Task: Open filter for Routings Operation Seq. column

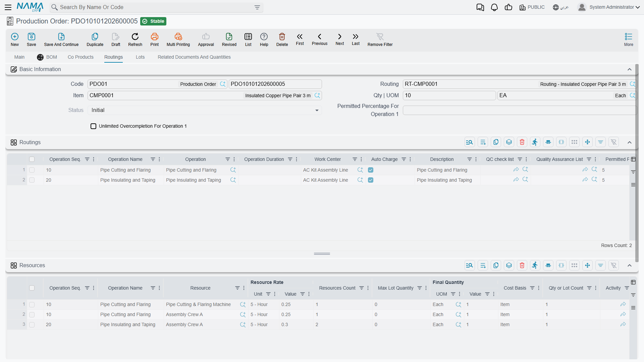Action: pos(87,159)
